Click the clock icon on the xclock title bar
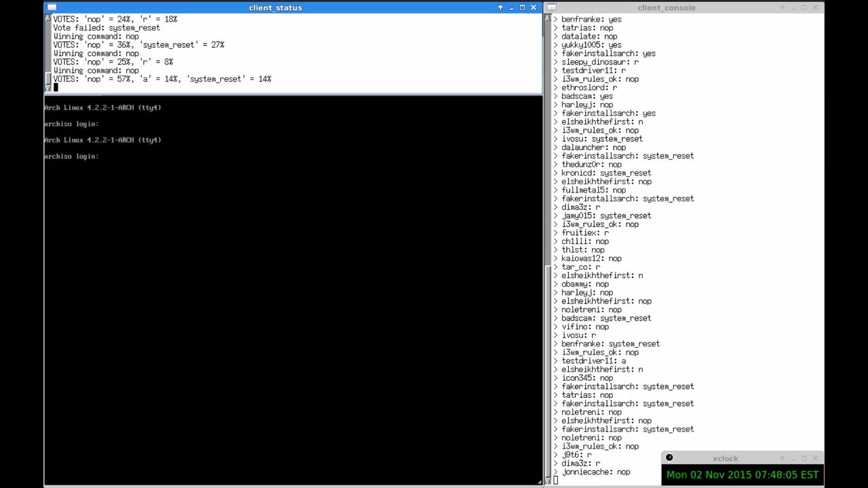The width and height of the screenshot is (868, 488). tap(669, 457)
